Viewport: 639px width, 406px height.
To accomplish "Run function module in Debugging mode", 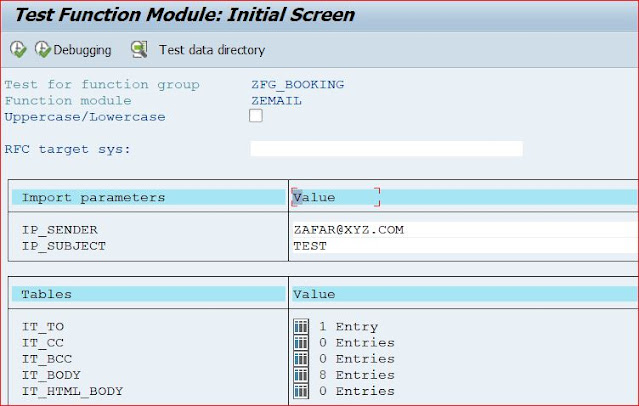I will pyautogui.click(x=73, y=50).
